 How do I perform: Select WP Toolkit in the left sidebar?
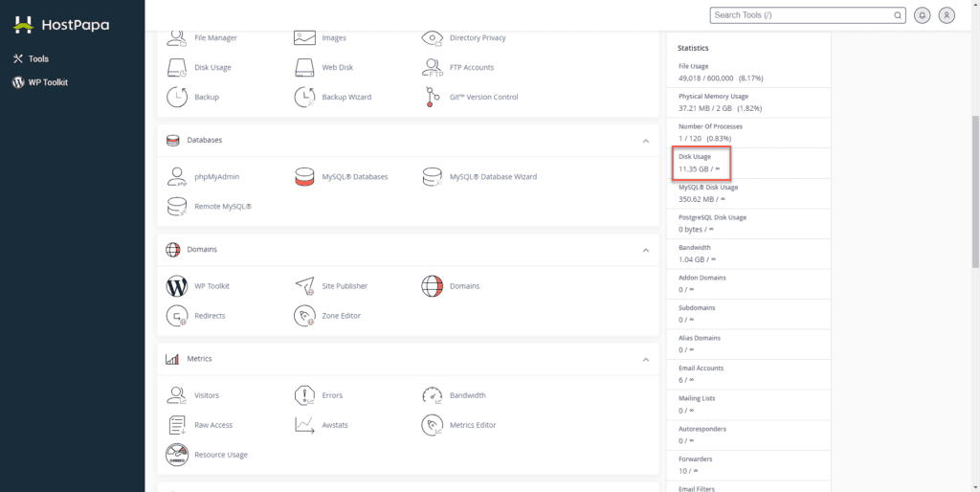(47, 82)
